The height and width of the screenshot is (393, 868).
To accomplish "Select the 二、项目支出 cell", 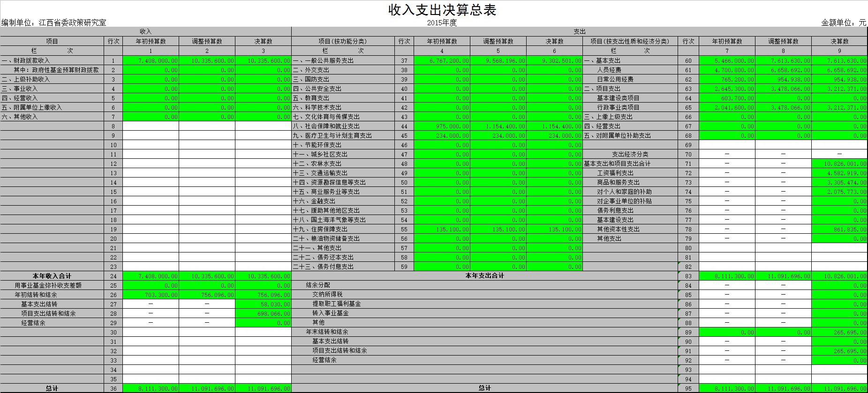I will pyautogui.click(x=630, y=89).
